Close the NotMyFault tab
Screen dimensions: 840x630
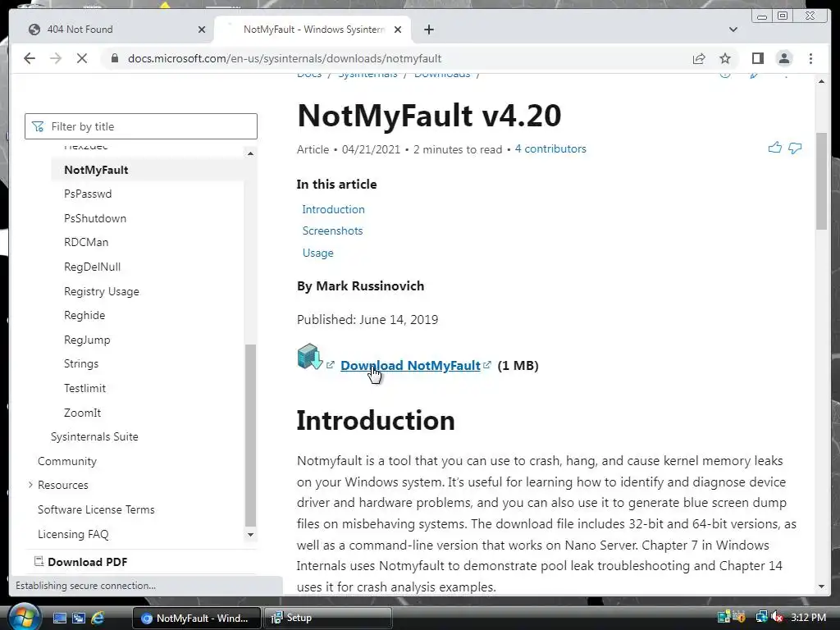[398, 30]
